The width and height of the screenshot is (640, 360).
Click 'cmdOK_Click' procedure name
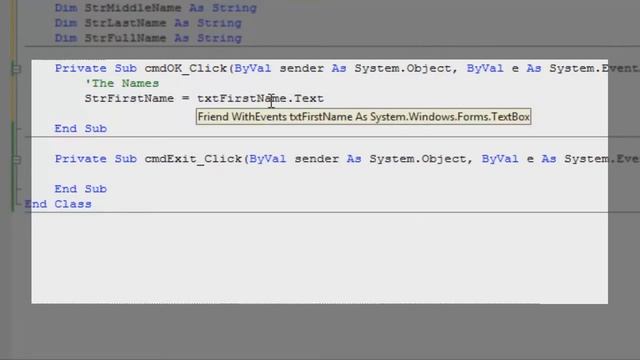click(185, 68)
